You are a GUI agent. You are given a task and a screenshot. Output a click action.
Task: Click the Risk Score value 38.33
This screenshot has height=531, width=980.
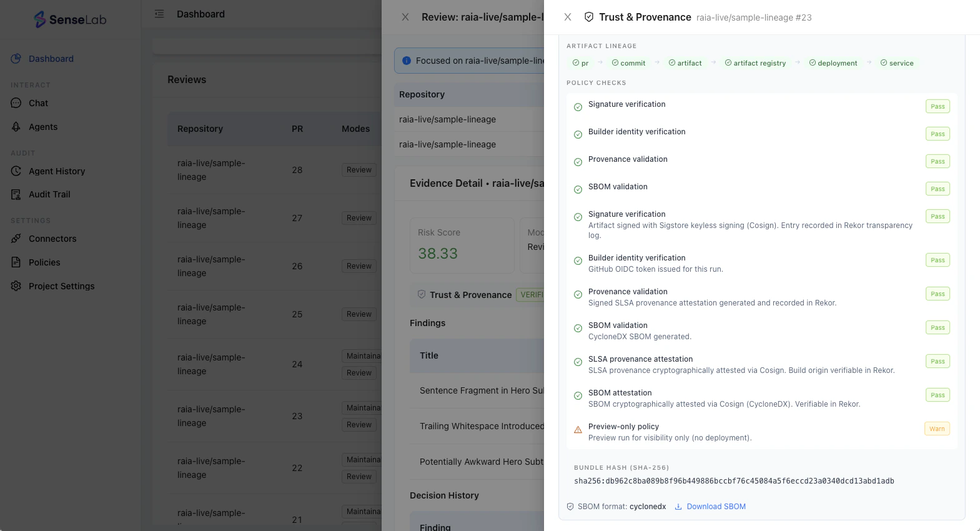[438, 254]
